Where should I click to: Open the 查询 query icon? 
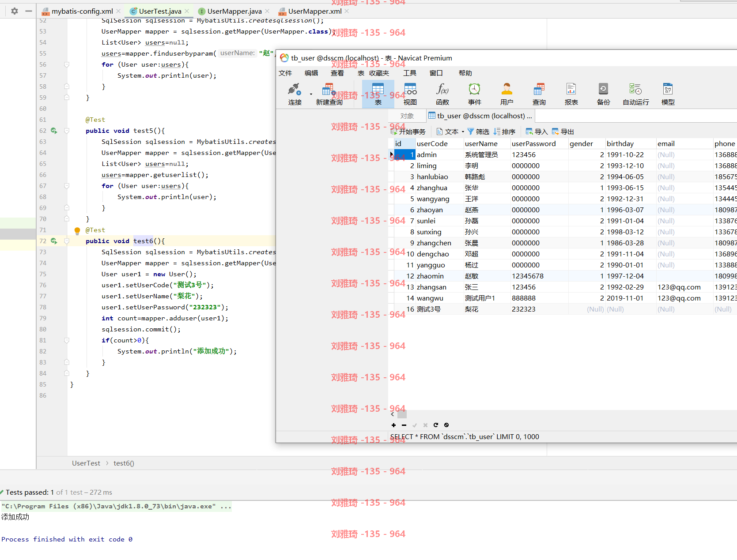pos(539,94)
